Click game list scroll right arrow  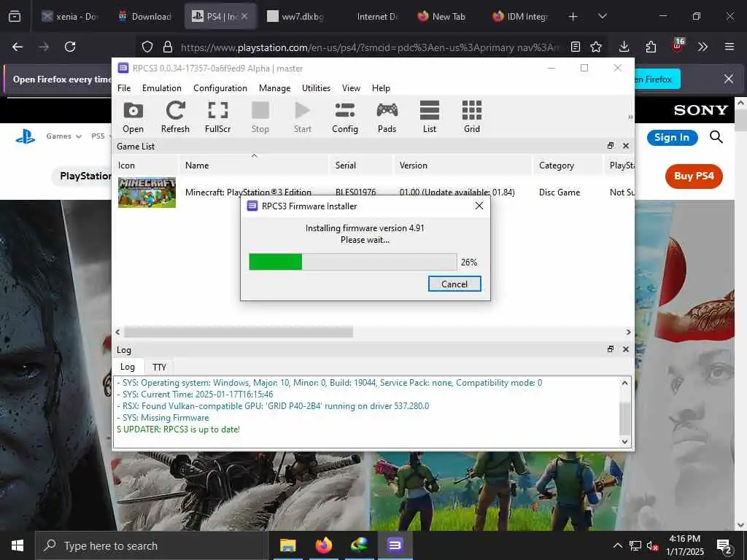[x=628, y=332]
